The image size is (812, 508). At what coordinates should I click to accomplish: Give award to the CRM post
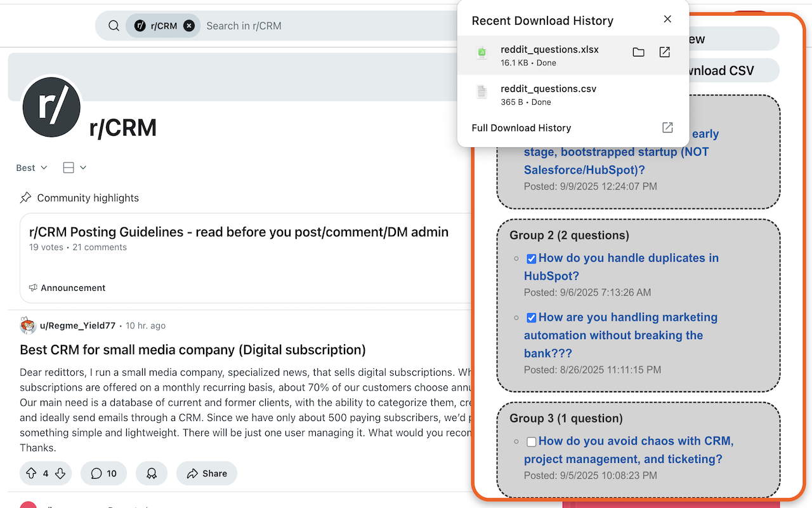pyautogui.click(x=151, y=473)
